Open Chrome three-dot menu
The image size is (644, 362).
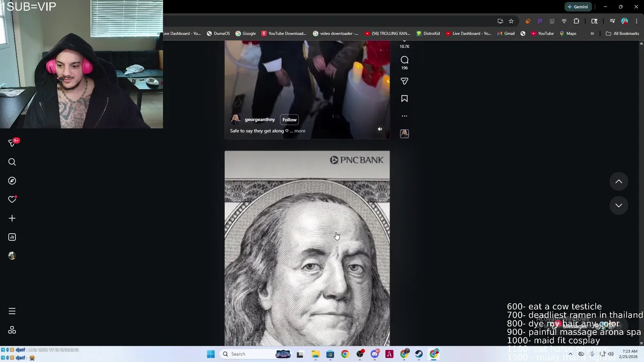pos(636,21)
